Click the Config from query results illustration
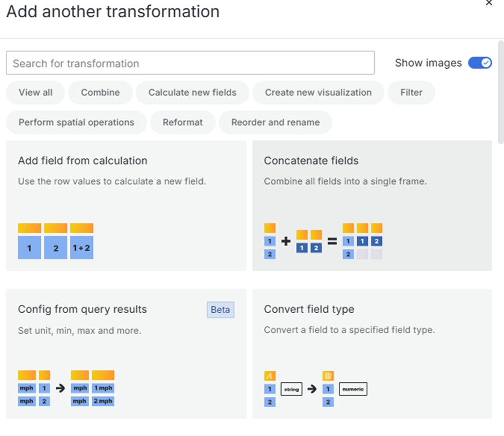Viewport: 504px width, 436px height. 66,388
